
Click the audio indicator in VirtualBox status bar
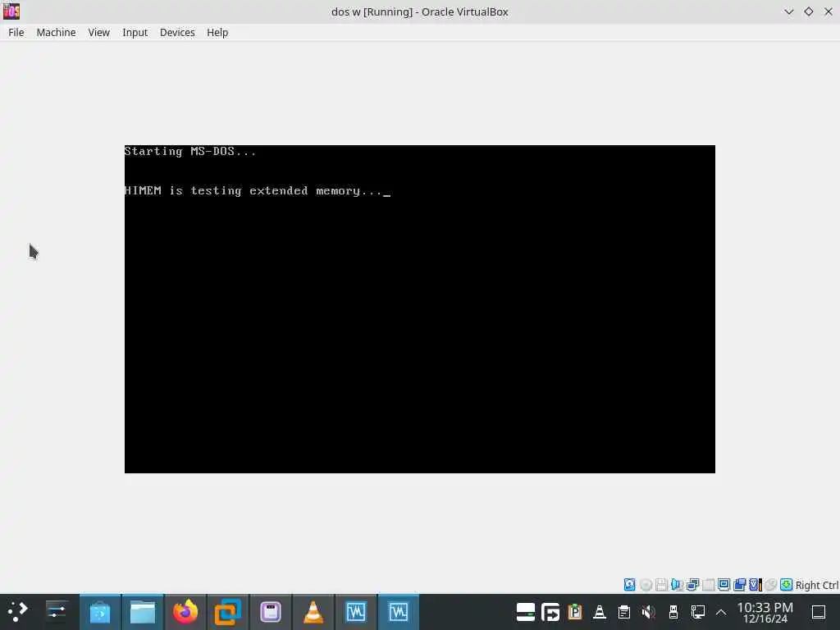(x=677, y=584)
